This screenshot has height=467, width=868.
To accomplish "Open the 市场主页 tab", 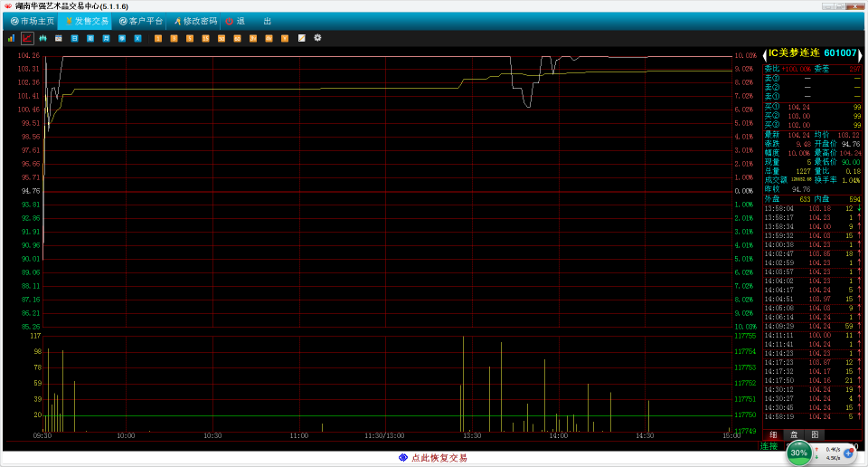I will pos(32,21).
